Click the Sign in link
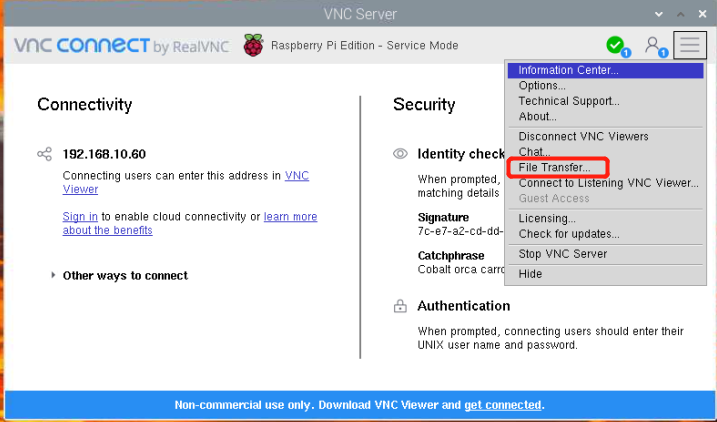 [80, 216]
